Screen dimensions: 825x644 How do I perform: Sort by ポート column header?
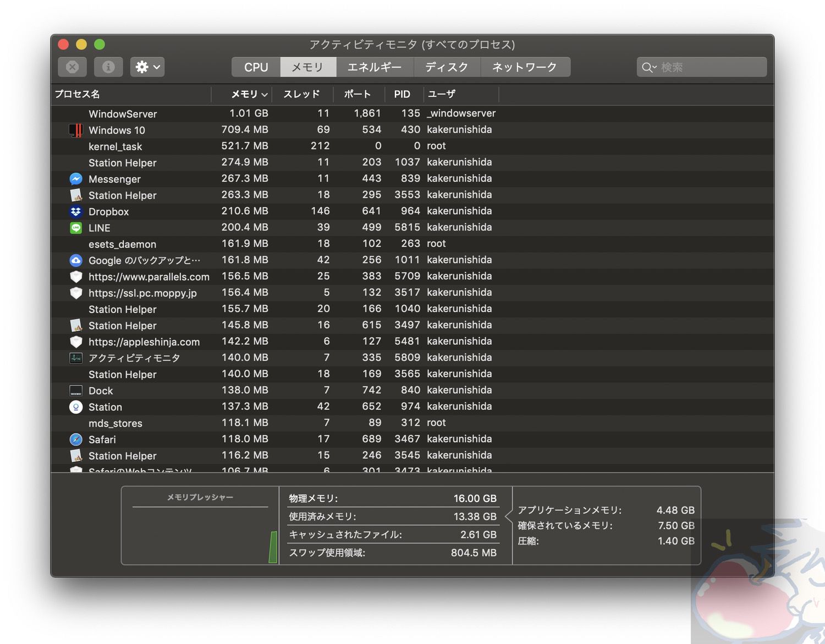[358, 95]
